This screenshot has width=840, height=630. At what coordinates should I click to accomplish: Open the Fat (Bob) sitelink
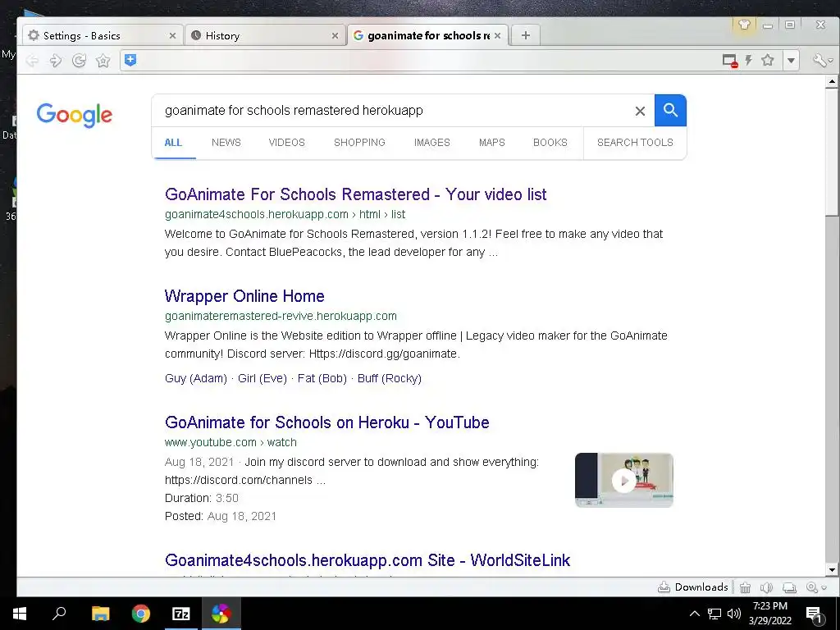tap(322, 378)
